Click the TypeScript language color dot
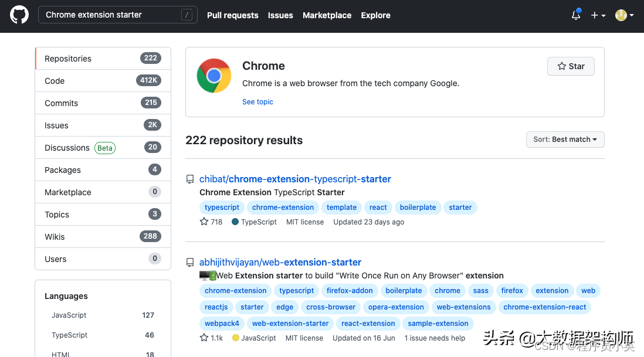Image resolution: width=644 pixels, height=357 pixels. (235, 222)
